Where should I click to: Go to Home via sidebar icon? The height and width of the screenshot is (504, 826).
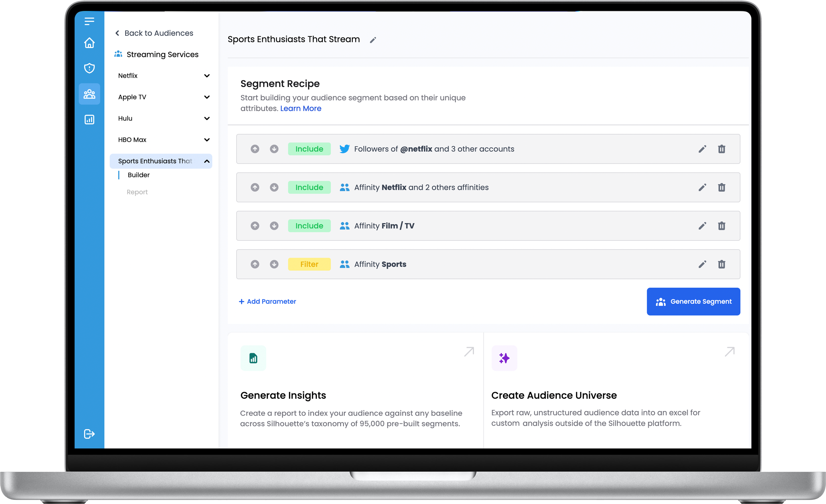[x=89, y=43]
